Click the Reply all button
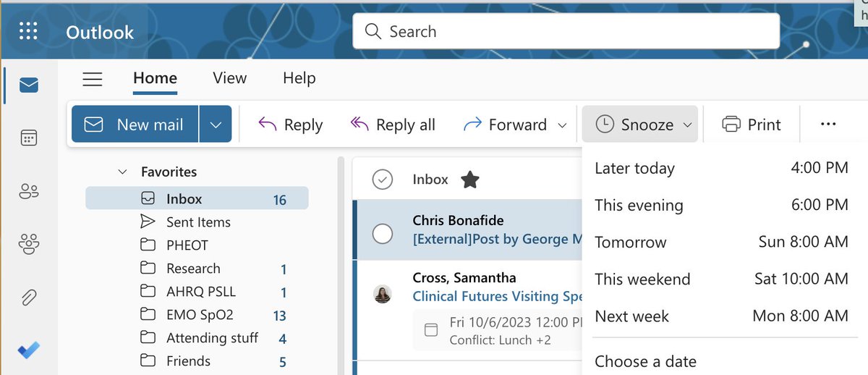 pyautogui.click(x=393, y=125)
